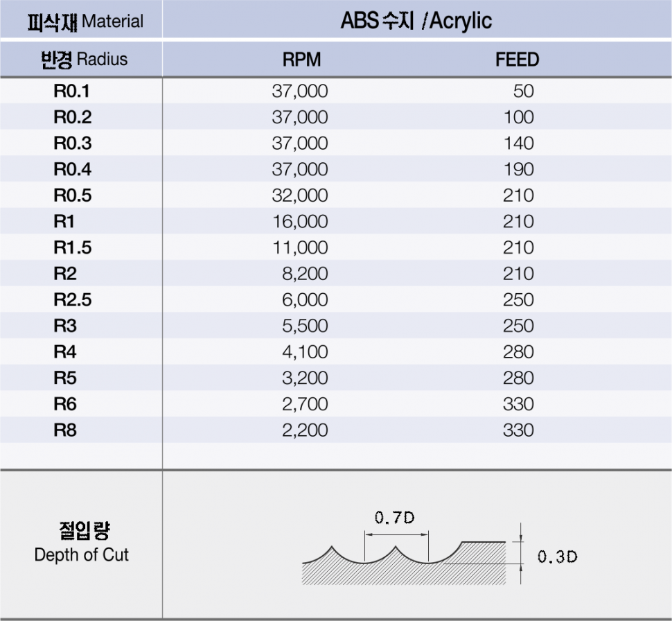Select the FEED value 190
The height and width of the screenshot is (621, 672).
point(518,169)
